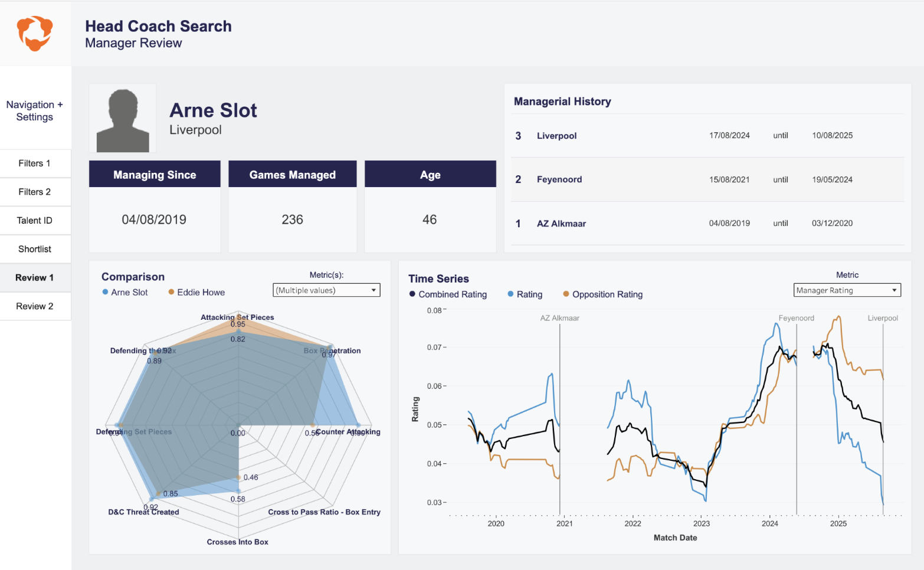Switch to the Filters 2 tab
The width and height of the screenshot is (924, 570).
35,192
